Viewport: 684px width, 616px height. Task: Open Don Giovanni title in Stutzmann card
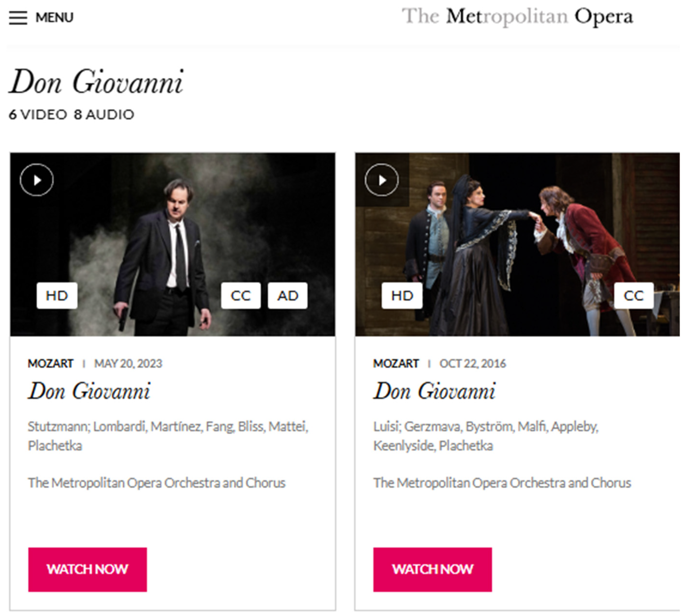click(x=89, y=391)
